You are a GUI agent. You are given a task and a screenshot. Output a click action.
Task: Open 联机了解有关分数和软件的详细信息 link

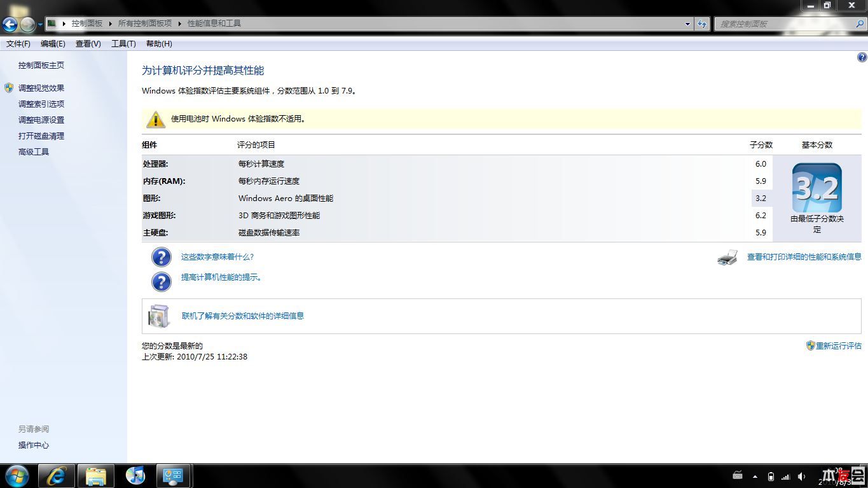click(x=243, y=316)
